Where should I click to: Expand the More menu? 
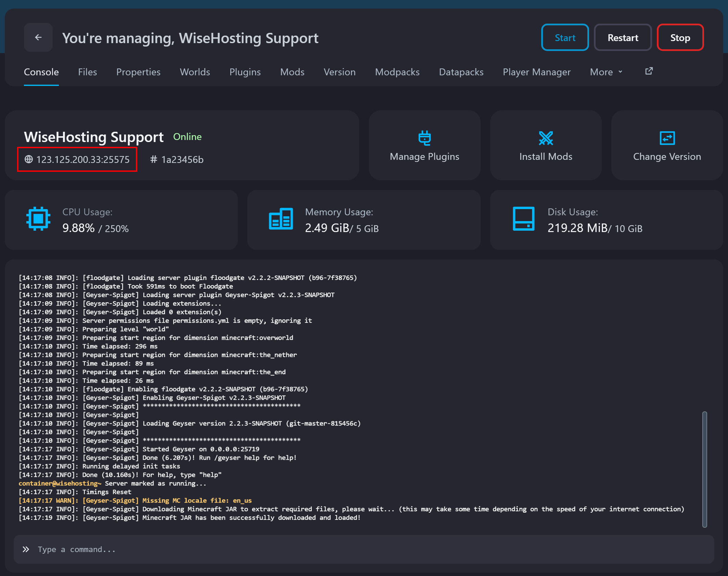(606, 72)
